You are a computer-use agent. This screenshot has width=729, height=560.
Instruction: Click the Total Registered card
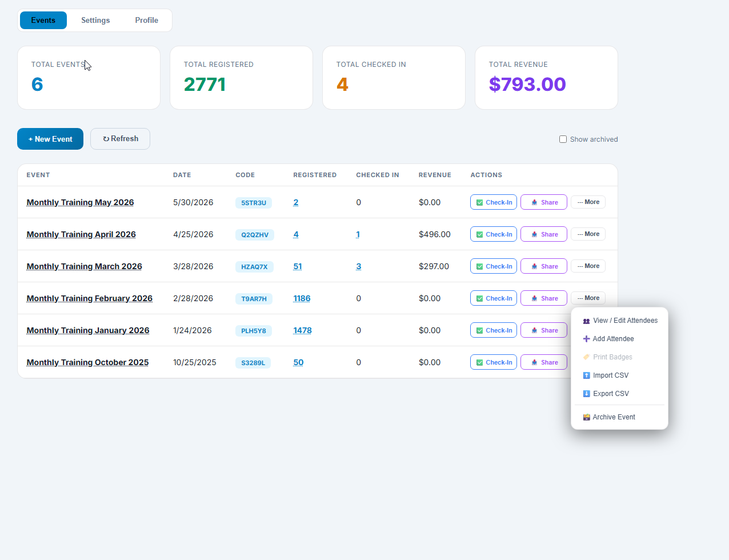(x=241, y=78)
